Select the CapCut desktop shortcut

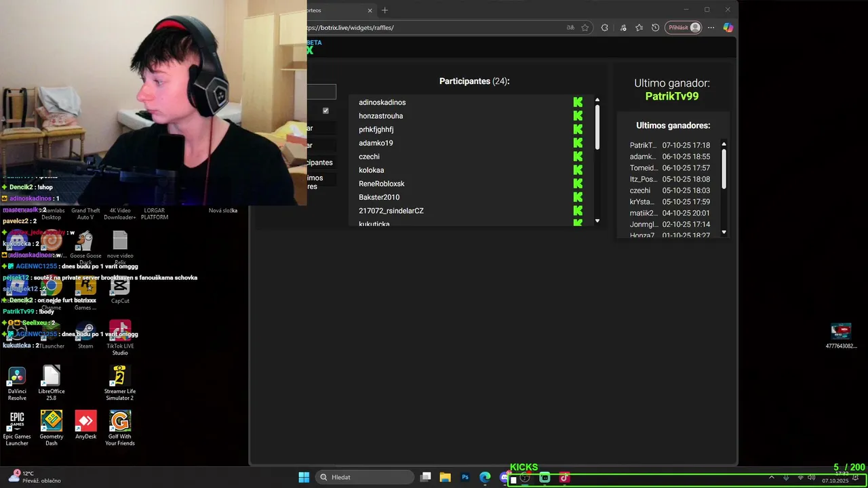pos(120,290)
